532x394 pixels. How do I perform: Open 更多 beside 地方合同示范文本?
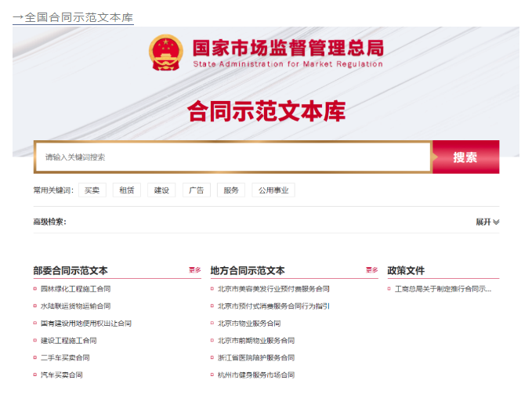tap(371, 270)
